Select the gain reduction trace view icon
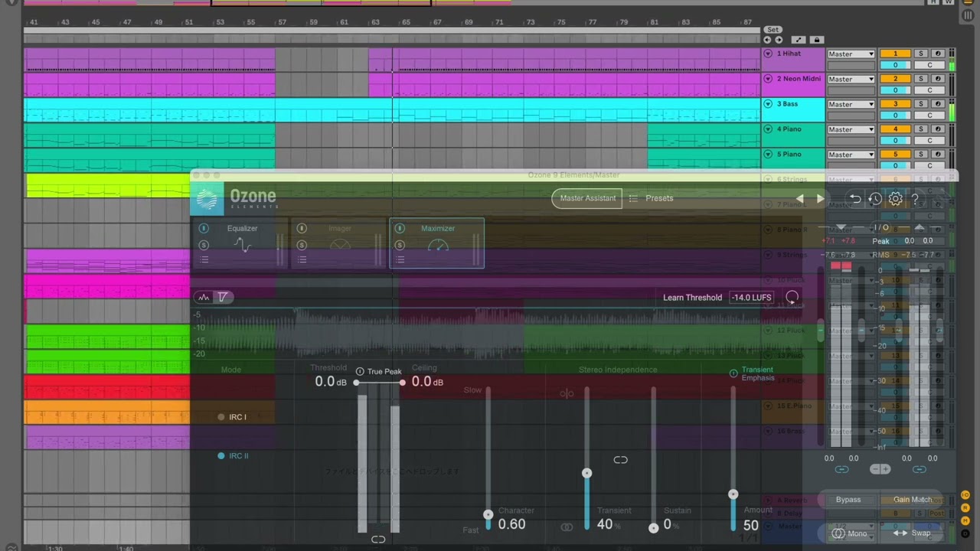This screenshot has width=980, height=551. (x=223, y=297)
